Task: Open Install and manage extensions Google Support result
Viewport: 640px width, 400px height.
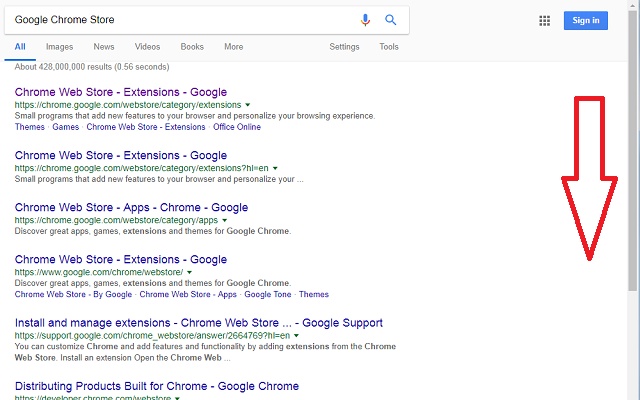Action: (199, 323)
